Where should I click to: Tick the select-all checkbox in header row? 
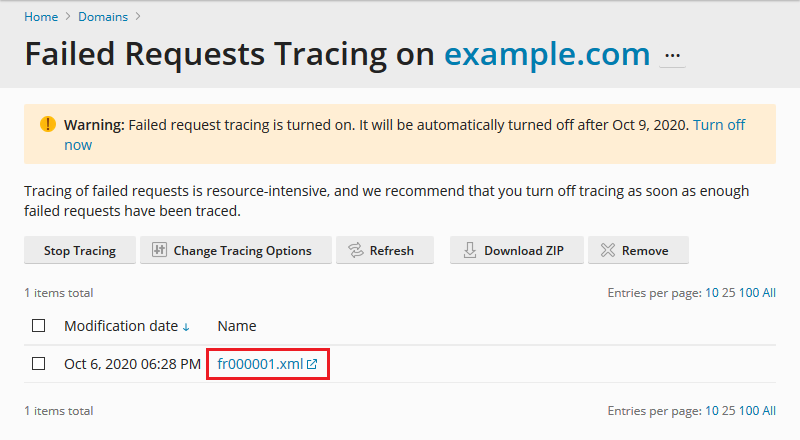tap(39, 326)
